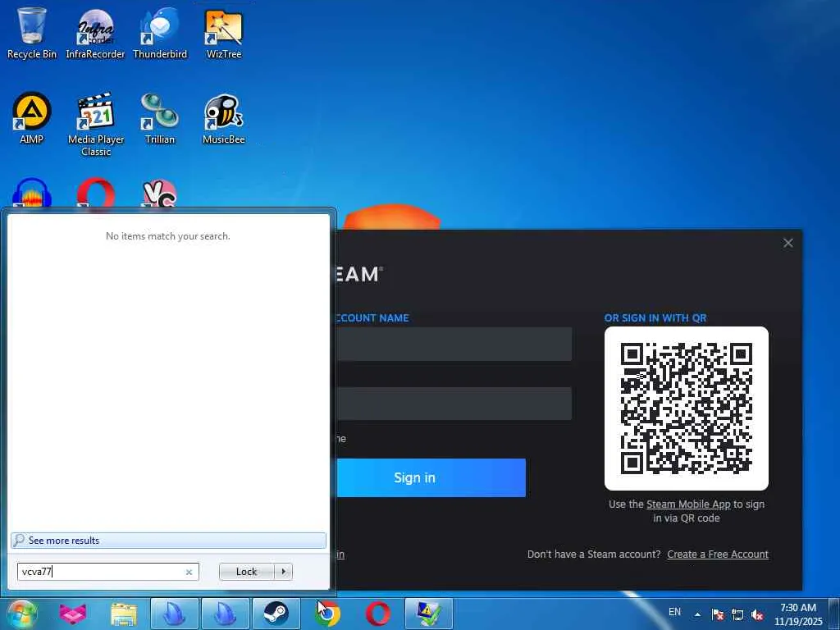This screenshot has width=840, height=630.
Task: Show hidden tray icons arrow
Action: tap(697, 614)
